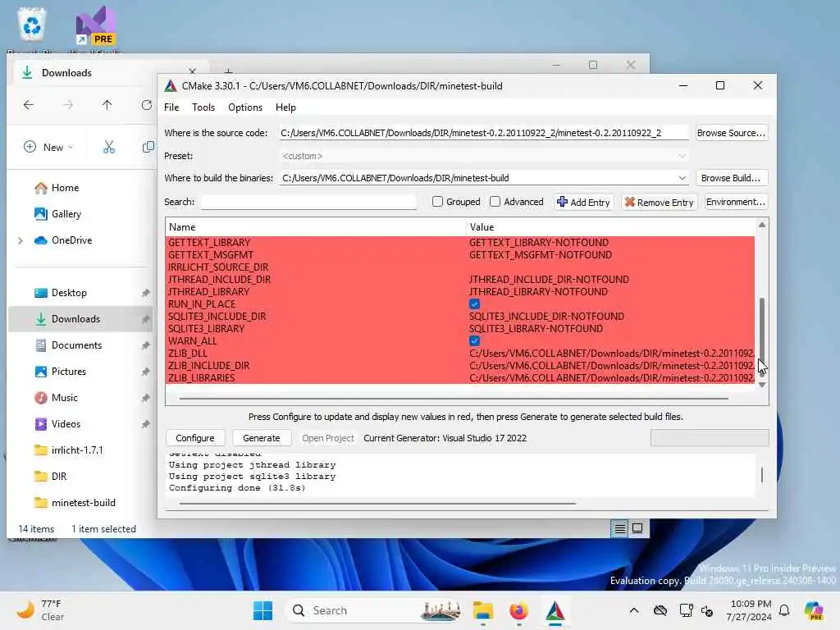Switch Explorer to details view icon
The image size is (840, 630).
click(x=620, y=529)
